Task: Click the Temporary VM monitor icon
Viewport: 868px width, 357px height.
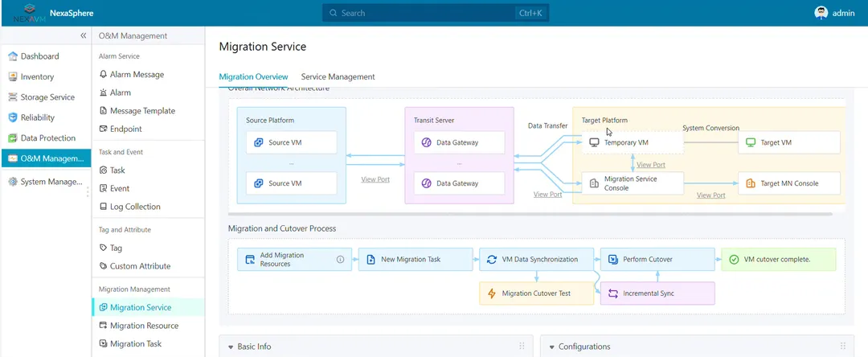Action: pyautogui.click(x=595, y=142)
